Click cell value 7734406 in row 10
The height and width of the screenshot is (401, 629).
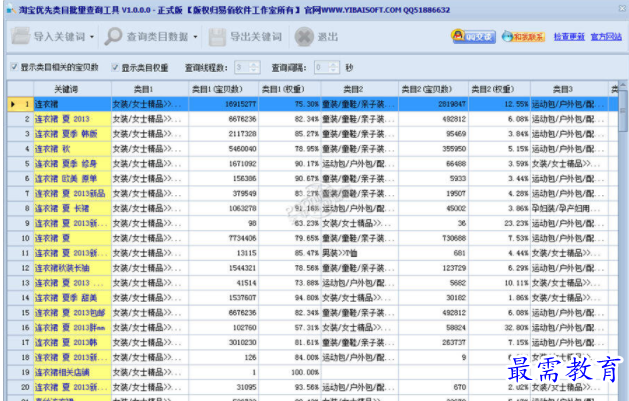point(223,238)
